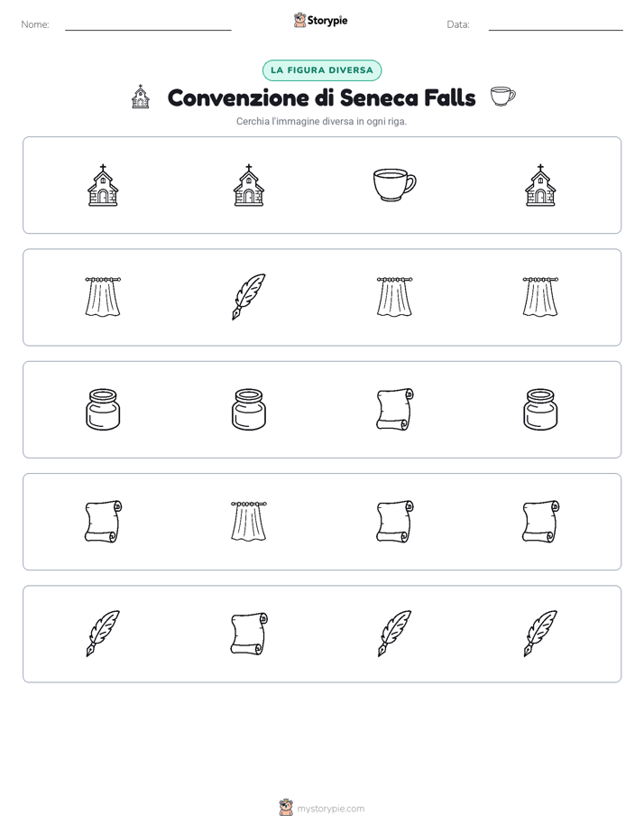Click the LA FIGURA DIVERSA badge
The image size is (644, 834).
(x=322, y=70)
